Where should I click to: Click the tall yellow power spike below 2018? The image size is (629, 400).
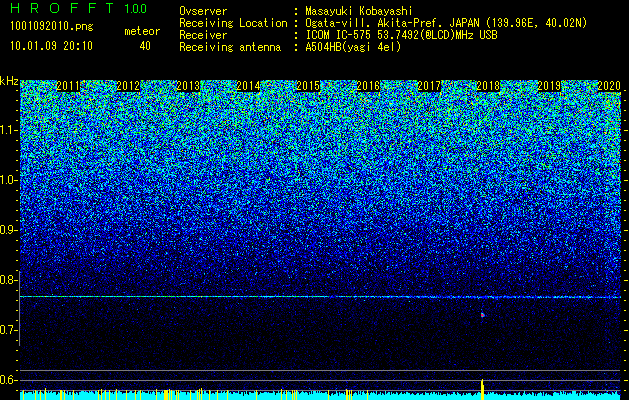483,389
